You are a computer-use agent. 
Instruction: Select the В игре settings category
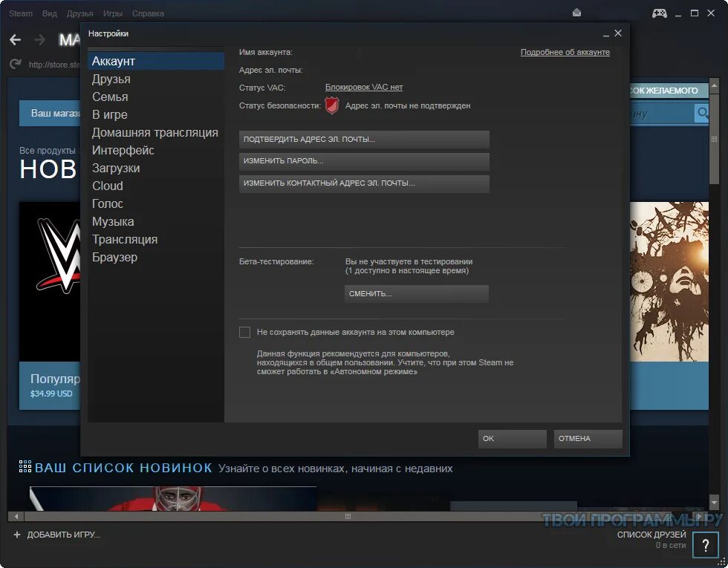(156, 114)
